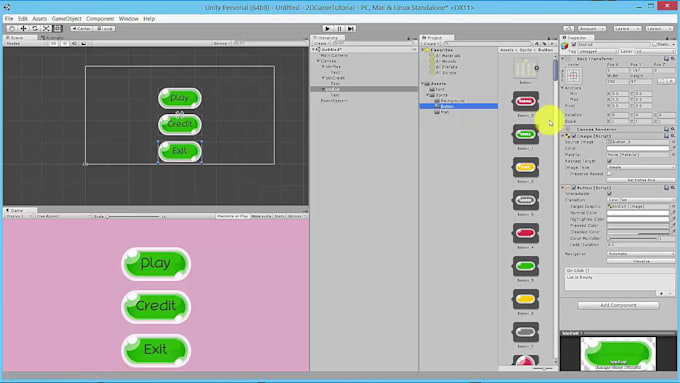
Task: Select the Scale tool in toolbar
Action: click(46, 29)
